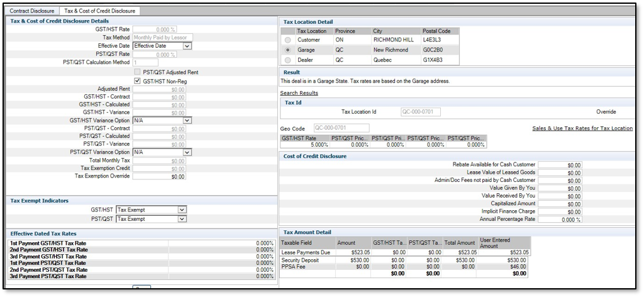Select the Dealer tax location radio button
Screen dimensions: 644x297
pos(287,60)
